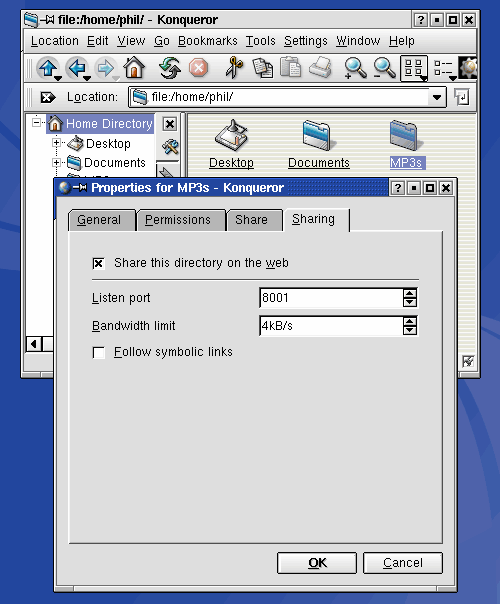Click the Up arrow toolbar icon
The width and height of the screenshot is (500, 604).
[49, 69]
